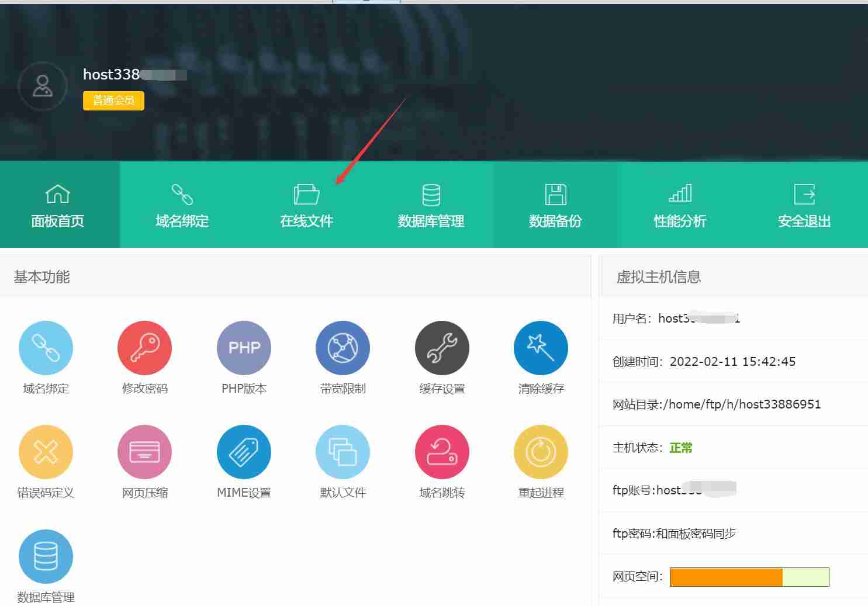Screen dimensions: 868x606
Task: Open 缓存设置 wrench icon
Action: click(442, 348)
